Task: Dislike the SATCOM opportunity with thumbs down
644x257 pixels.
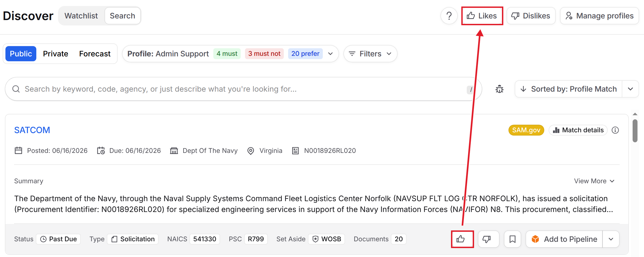Action: (488, 239)
